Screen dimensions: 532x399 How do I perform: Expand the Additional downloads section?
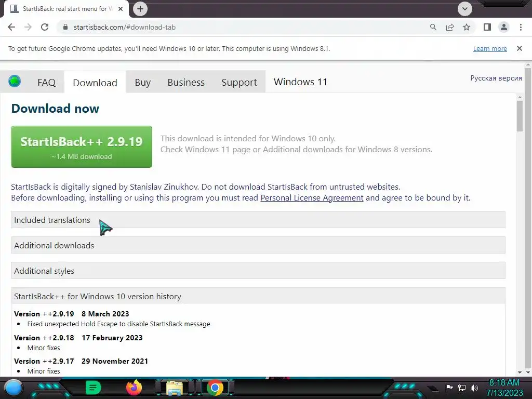tap(258, 245)
